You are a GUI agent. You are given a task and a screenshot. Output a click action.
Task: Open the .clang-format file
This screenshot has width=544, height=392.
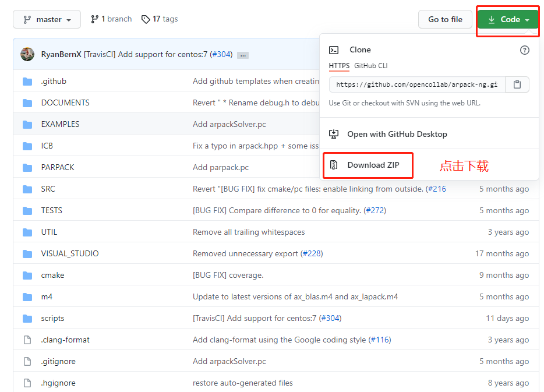[65, 340]
